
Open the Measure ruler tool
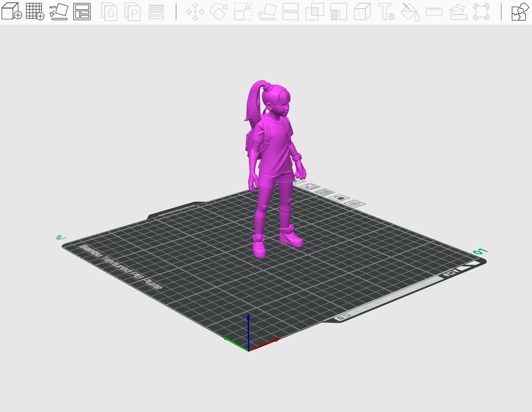[x=434, y=11]
